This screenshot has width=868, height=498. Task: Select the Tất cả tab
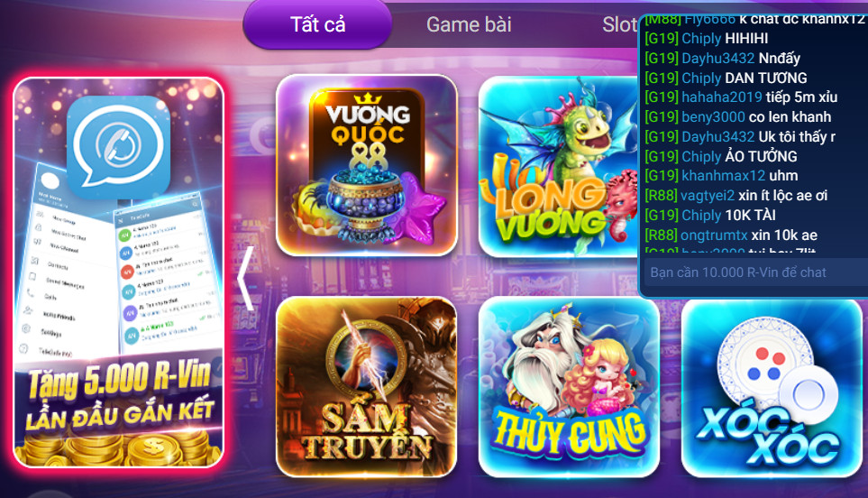(318, 24)
